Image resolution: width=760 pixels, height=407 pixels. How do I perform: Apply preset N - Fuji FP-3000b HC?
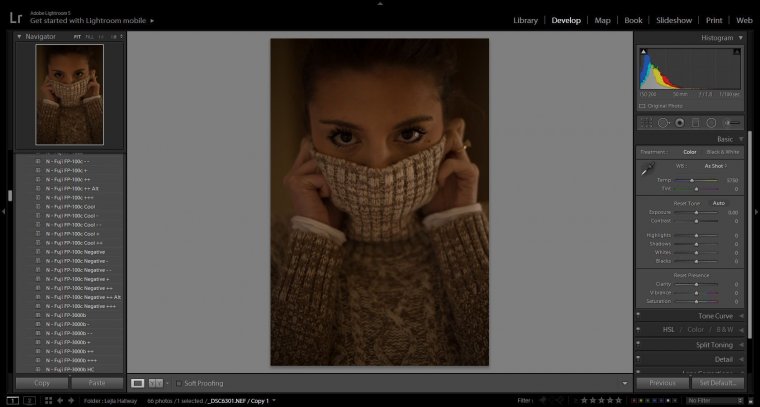point(69,369)
